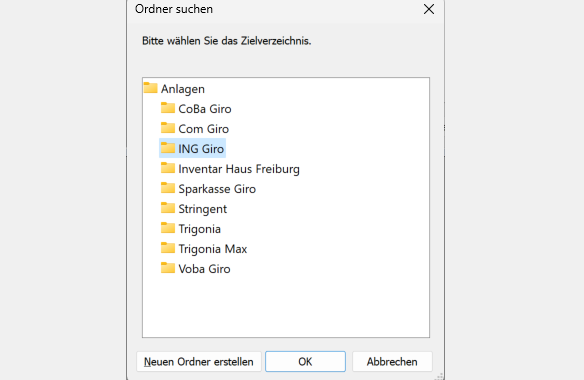Cancel with the Abbrechen button
Image resolution: width=584 pixels, height=380 pixels.
pos(392,361)
